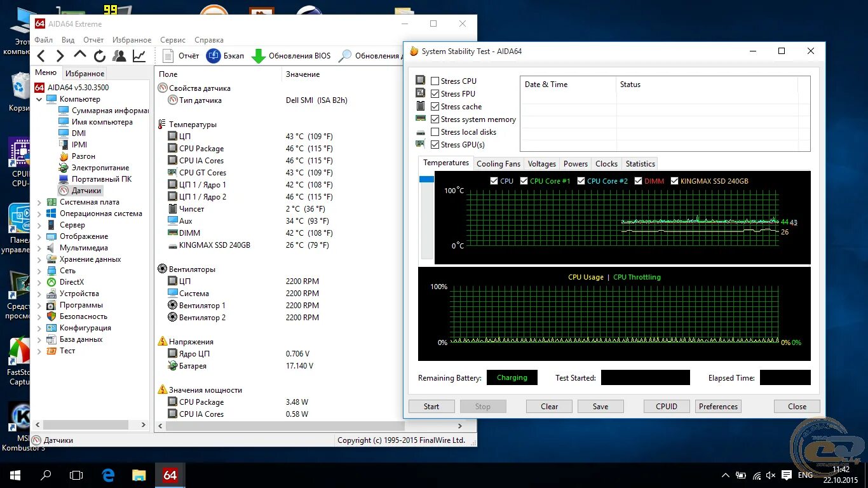Toggle the CPU graph checkbox
868x488 pixels.
494,181
